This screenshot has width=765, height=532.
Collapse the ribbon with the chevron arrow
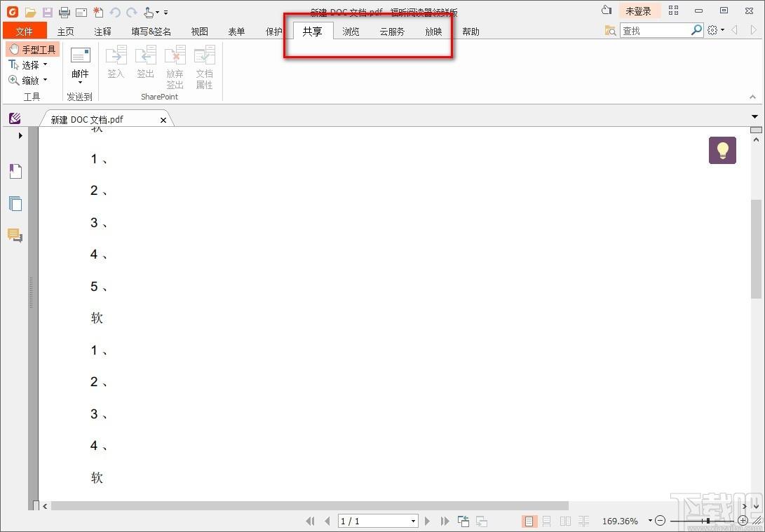click(x=752, y=97)
